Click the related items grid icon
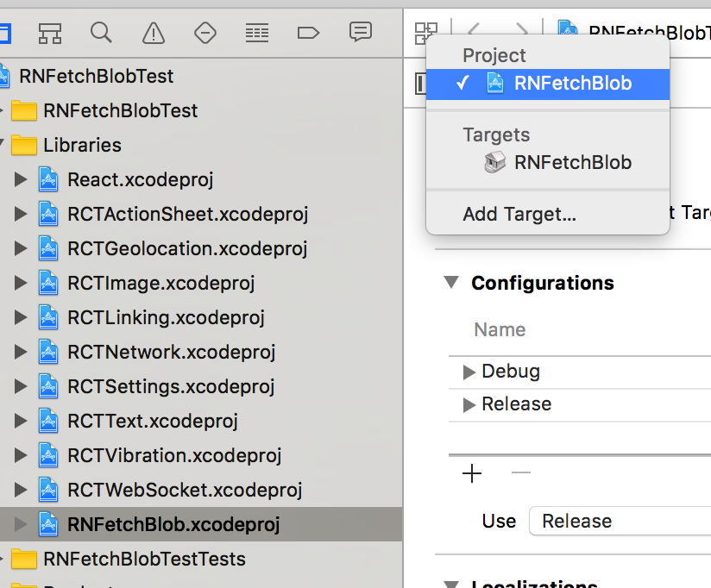Viewport: 711px width, 588px height. coord(426,33)
